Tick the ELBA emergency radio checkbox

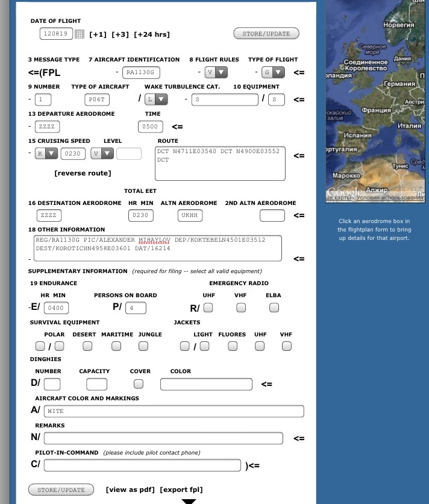click(274, 307)
